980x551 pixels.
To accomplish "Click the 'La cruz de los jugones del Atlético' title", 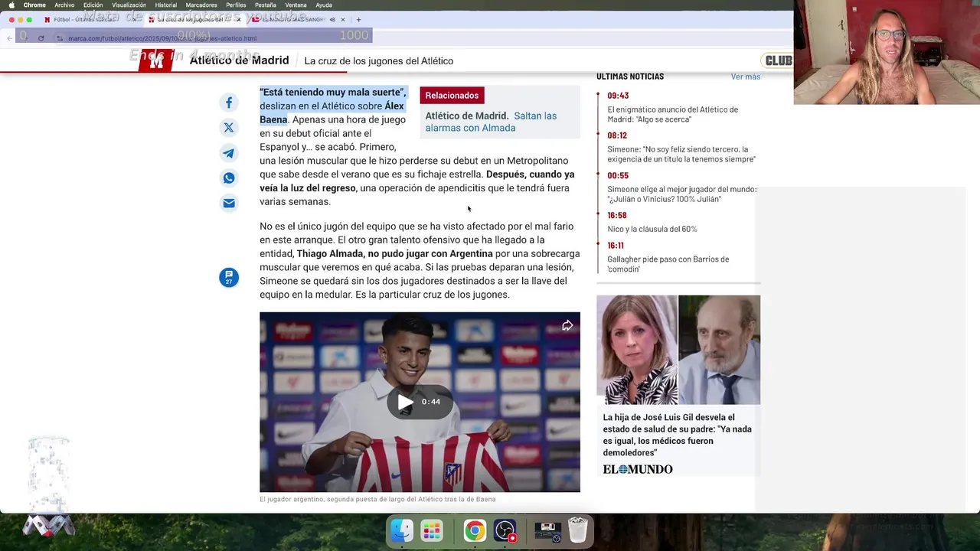I will [379, 61].
